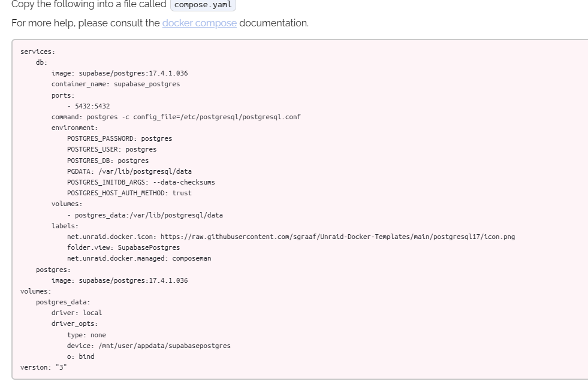Click the PGDATA: /var/lib/postgresql/data line
588x387 pixels.
pos(129,171)
